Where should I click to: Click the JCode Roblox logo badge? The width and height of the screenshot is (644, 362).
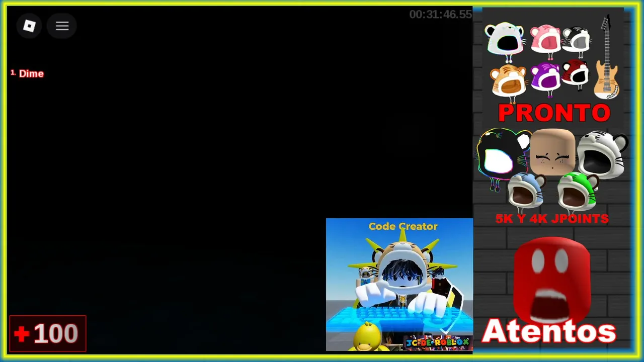click(437, 343)
